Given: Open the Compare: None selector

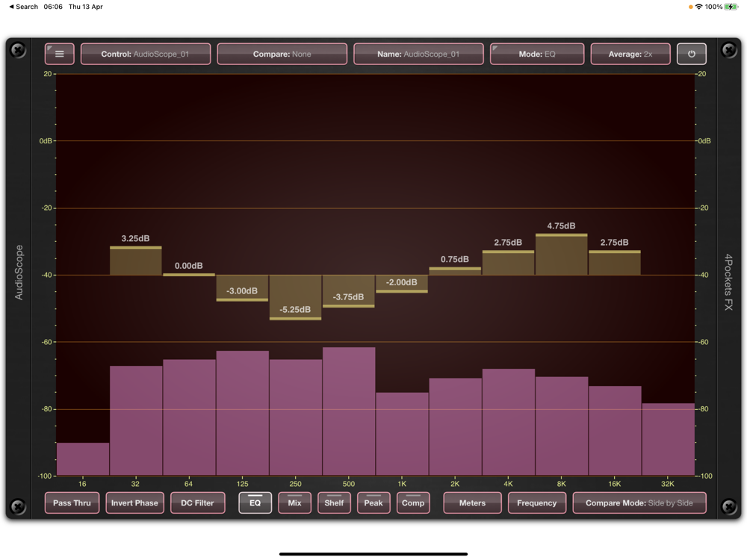Looking at the screenshot, I should pyautogui.click(x=282, y=54).
